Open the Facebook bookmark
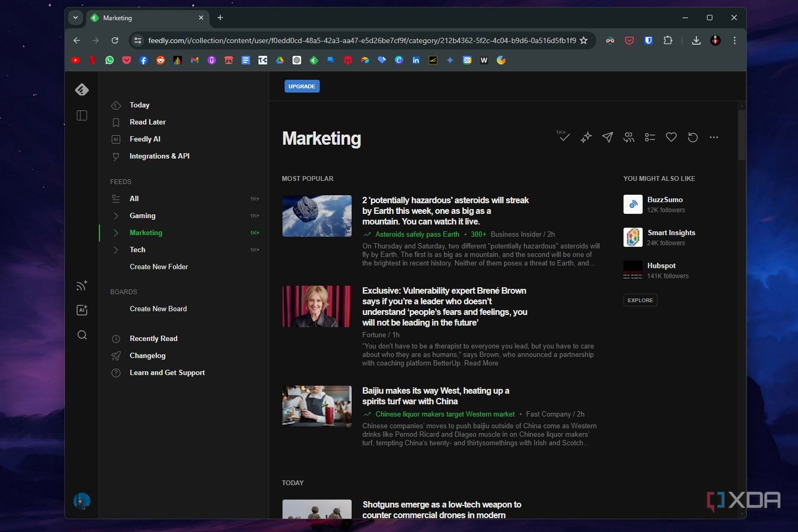The width and height of the screenshot is (798, 532). (x=144, y=61)
